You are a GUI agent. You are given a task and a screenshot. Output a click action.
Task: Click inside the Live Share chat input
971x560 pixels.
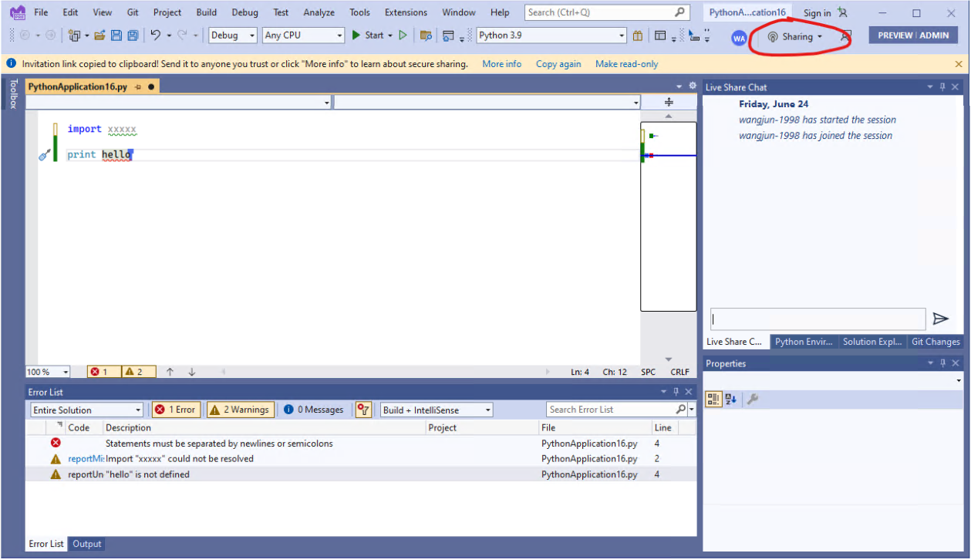click(818, 319)
